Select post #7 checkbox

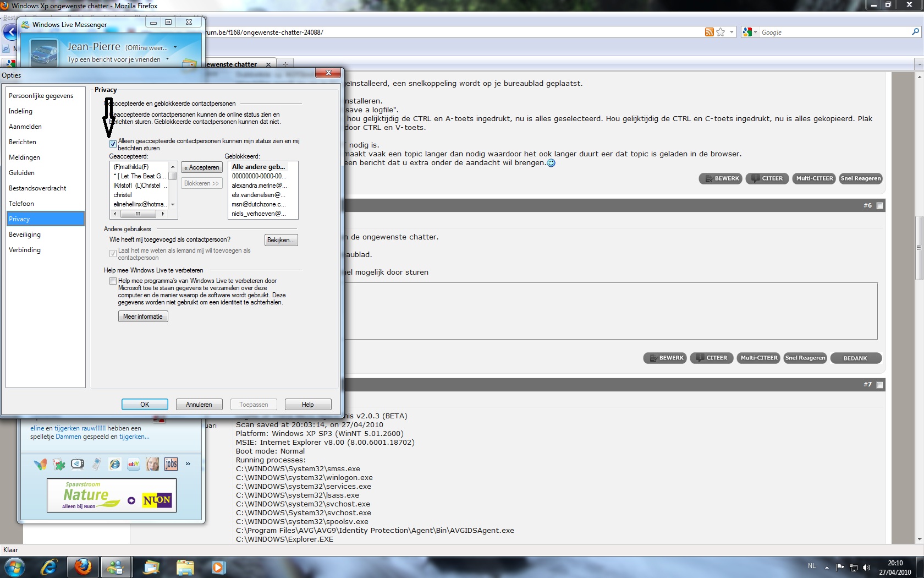click(x=879, y=385)
